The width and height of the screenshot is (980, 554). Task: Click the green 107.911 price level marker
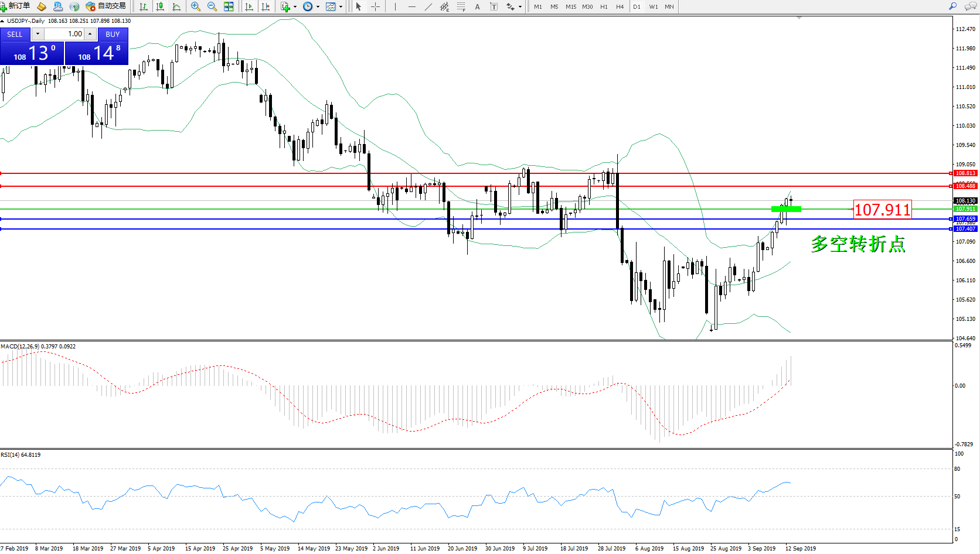(x=786, y=208)
